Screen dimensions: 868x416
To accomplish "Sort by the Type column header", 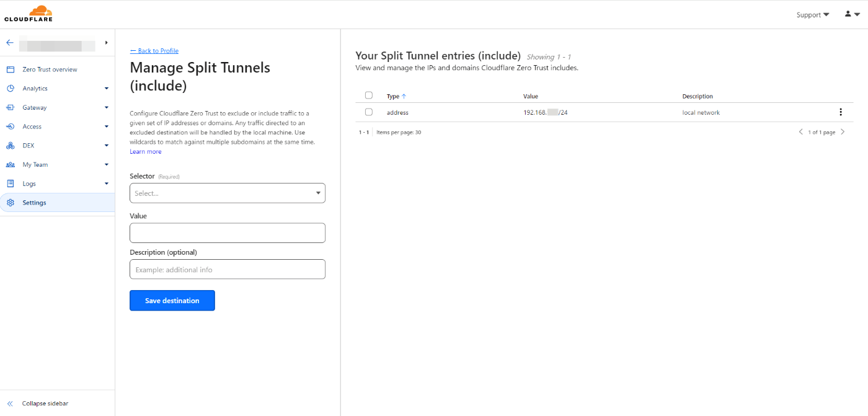I will click(x=393, y=96).
